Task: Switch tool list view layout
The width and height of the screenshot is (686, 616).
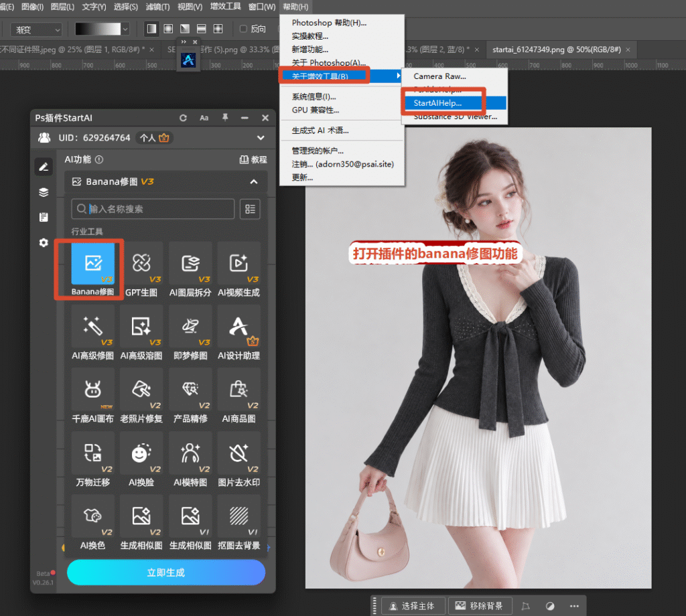Action: (251, 209)
